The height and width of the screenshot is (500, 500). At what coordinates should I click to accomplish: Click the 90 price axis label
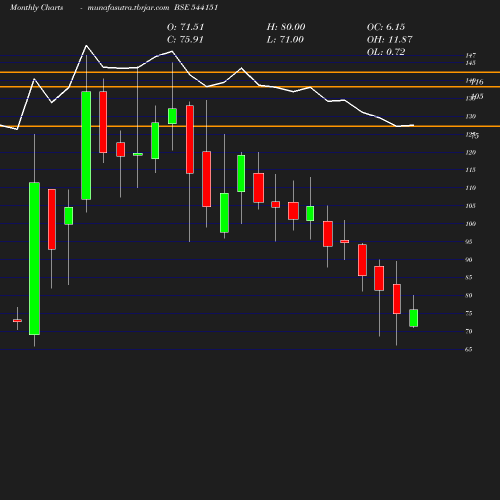[469, 260]
